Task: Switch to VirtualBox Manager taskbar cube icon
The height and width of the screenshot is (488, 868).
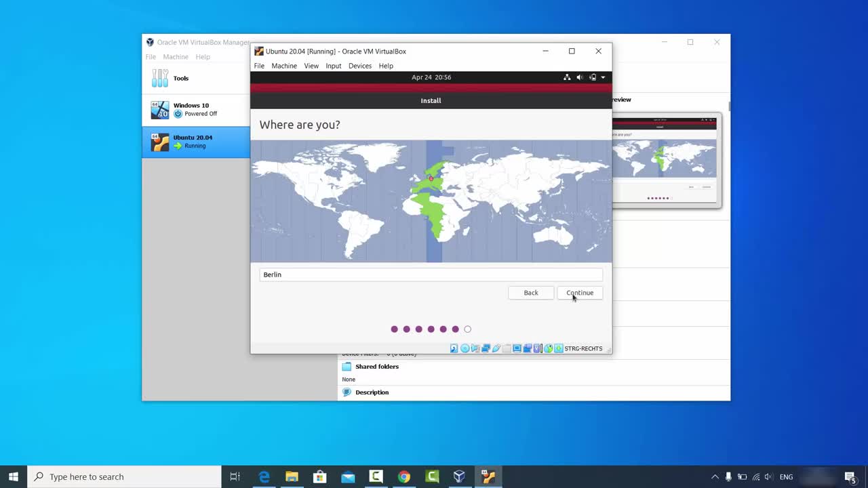Action: click(x=459, y=476)
